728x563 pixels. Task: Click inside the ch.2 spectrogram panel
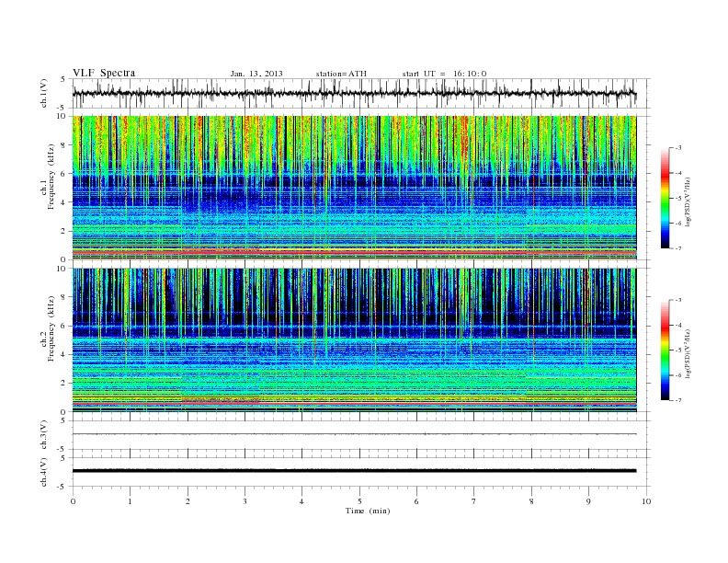click(x=355, y=340)
